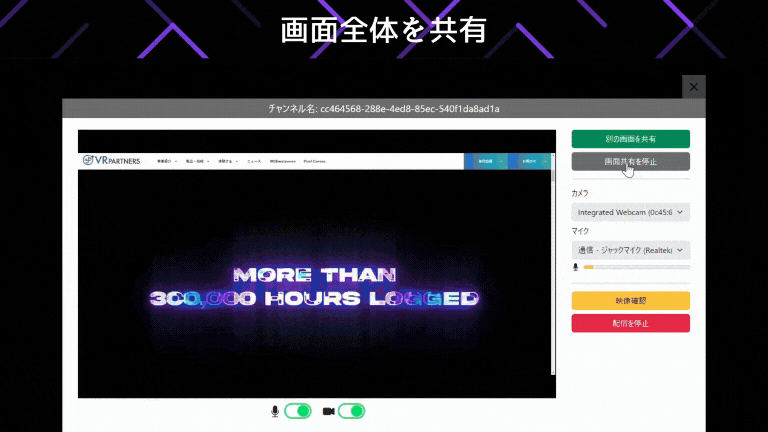Turn off the microphone toggle switch
Screen dimensions: 768x432
coord(298,411)
